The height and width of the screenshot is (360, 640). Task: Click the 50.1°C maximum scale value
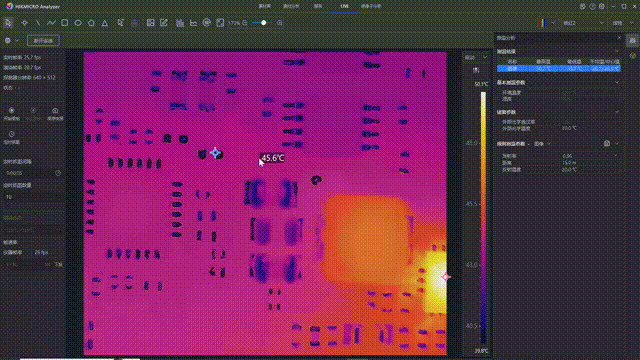481,84
